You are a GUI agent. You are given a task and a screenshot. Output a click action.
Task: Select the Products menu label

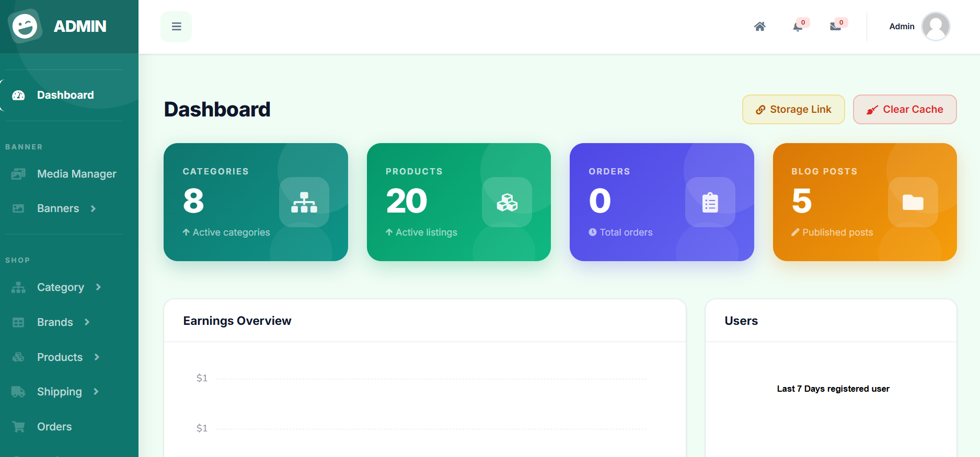pos(60,357)
